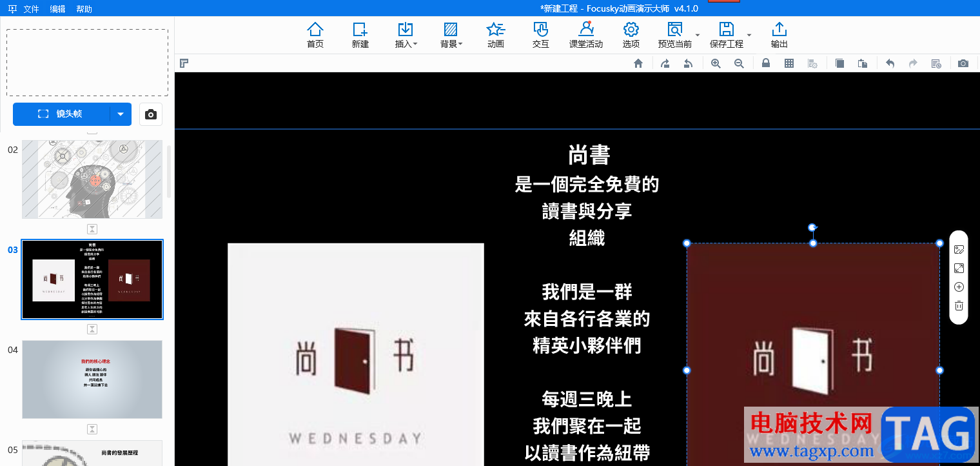Zoom in on the canvas
This screenshot has width=980, height=466.
pos(716,63)
